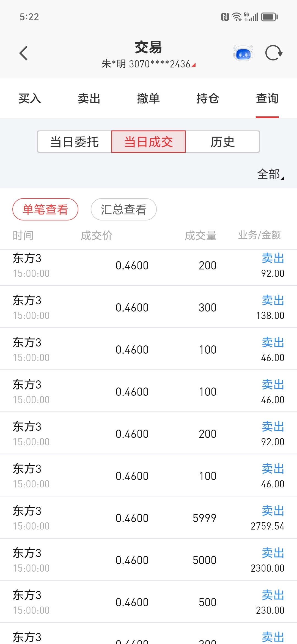Tap 卖出 link on the 2300.00 amount row

pyautogui.click(x=273, y=553)
